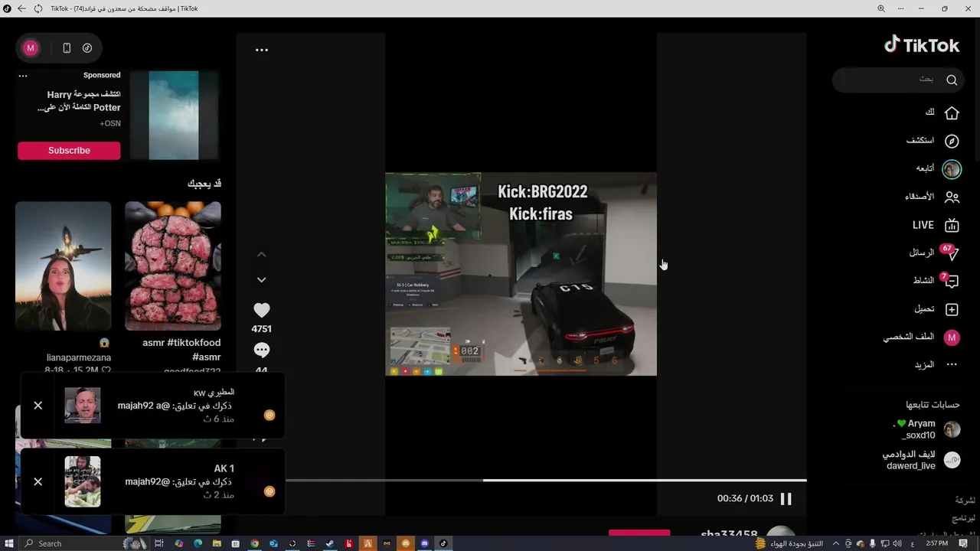Open the AK 1 mention notification

[153, 481]
